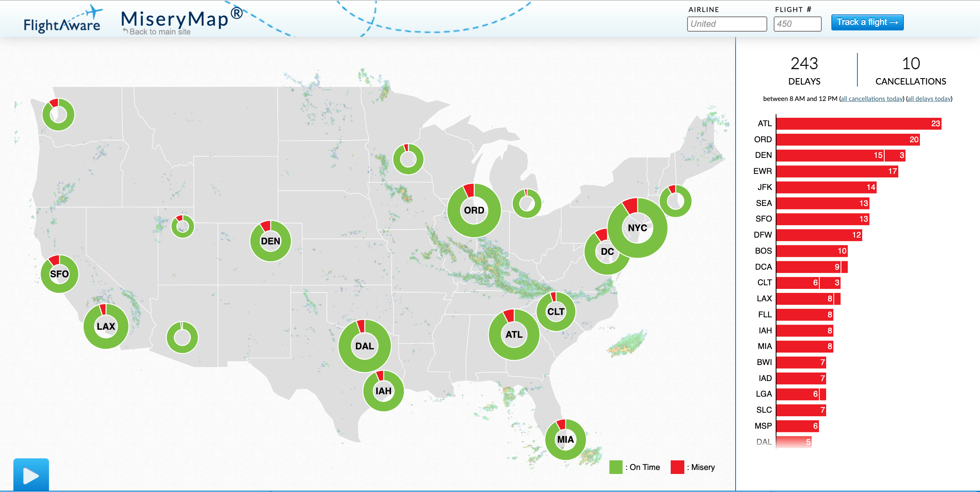Click the LGA bar showing 6
980x492 pixels.
(x=798, y=395)
